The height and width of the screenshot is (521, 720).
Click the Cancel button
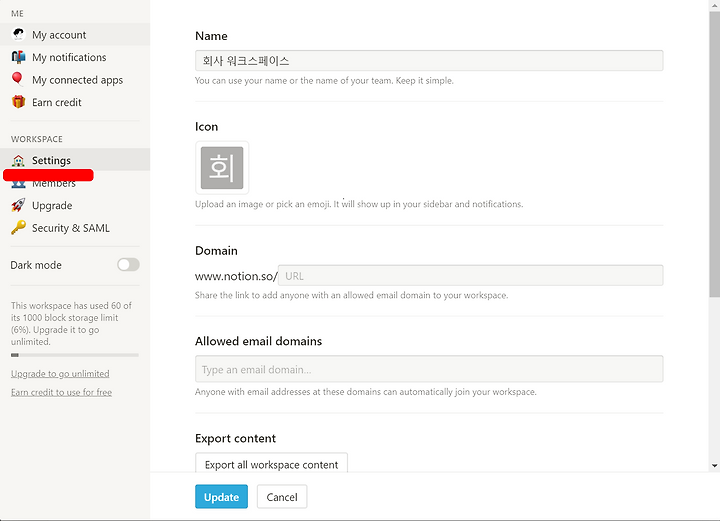coord(282,497)
